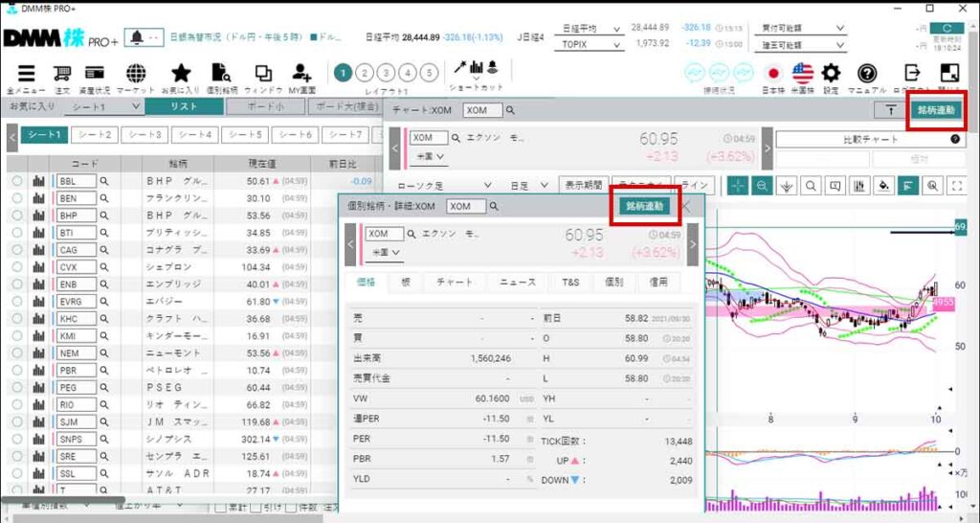Open the 日足 timeframe dropdown
The image size is (980, 523).
point(528,186)
